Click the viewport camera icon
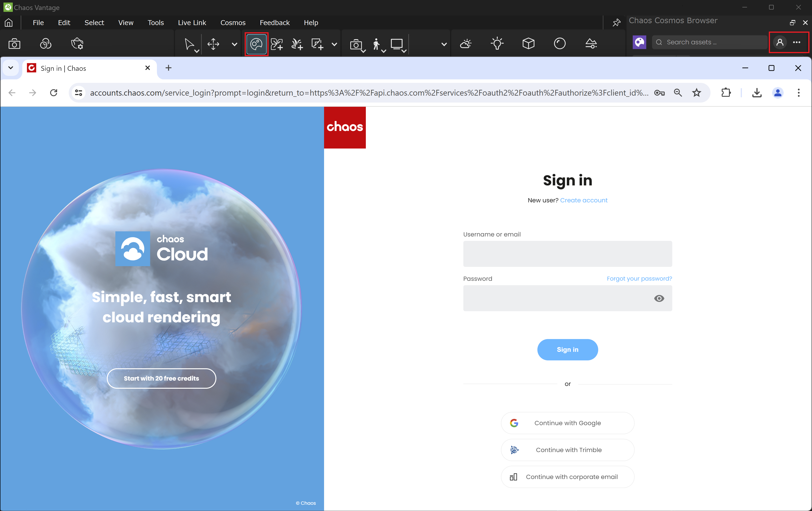This screenshot has width=812, height=511. pos(356,44)
